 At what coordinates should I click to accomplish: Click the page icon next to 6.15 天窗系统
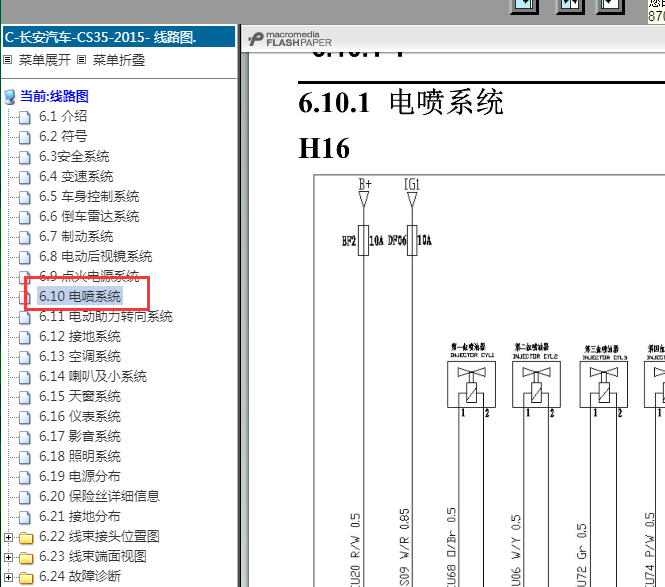tap(25, 397)
